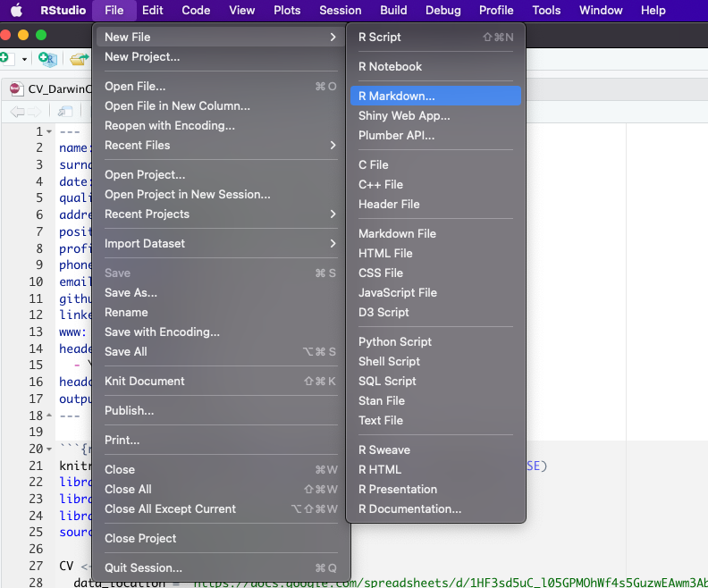Click the forward navigation arrow in editor
Screen dimensions: 708x588
coord(34,111)
